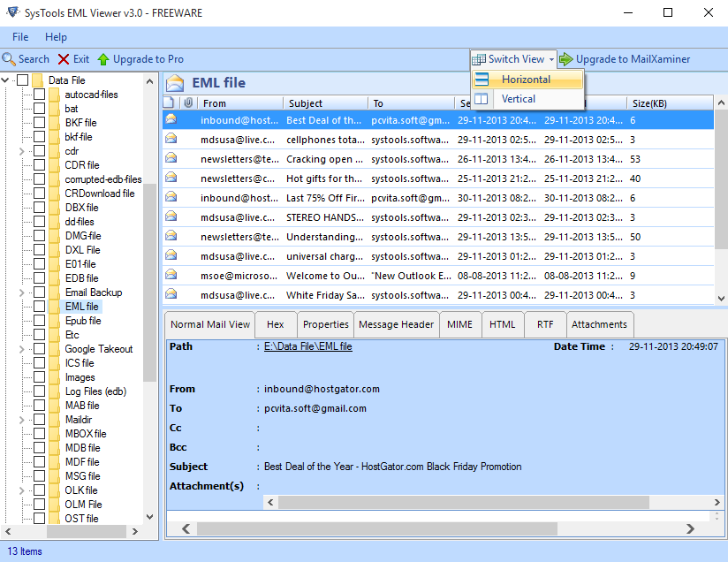Click the Horizontal layout icon
The height and width of the screenshot is (562, 728).
tap(482, 80)
